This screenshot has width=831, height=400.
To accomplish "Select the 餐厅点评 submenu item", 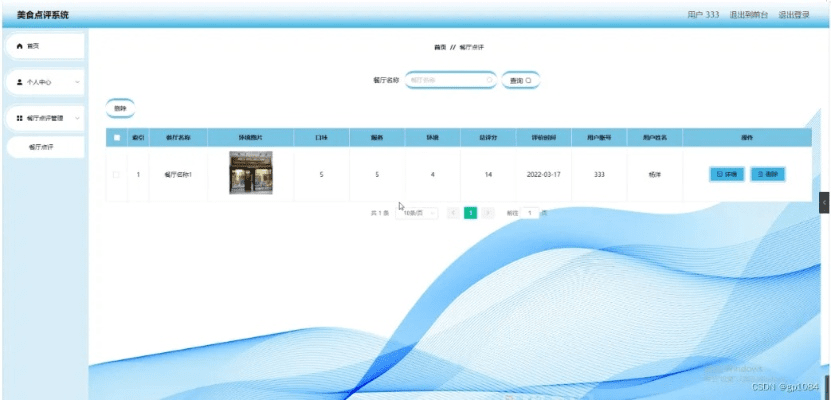I will (45, 147).
